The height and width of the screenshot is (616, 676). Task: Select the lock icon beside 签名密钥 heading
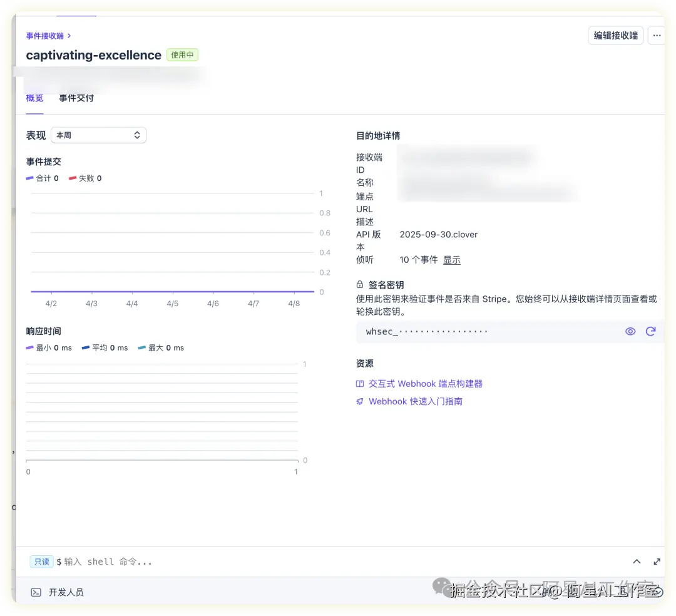pyautogui.click(x=359, y=284)
